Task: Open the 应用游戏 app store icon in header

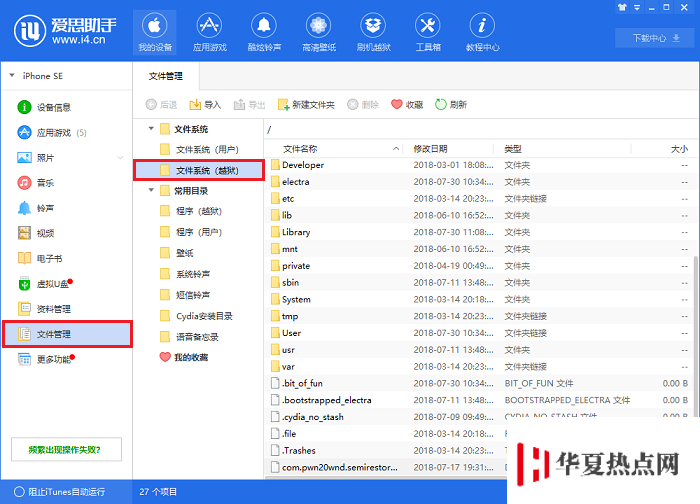Action: (x=209, y=33)
